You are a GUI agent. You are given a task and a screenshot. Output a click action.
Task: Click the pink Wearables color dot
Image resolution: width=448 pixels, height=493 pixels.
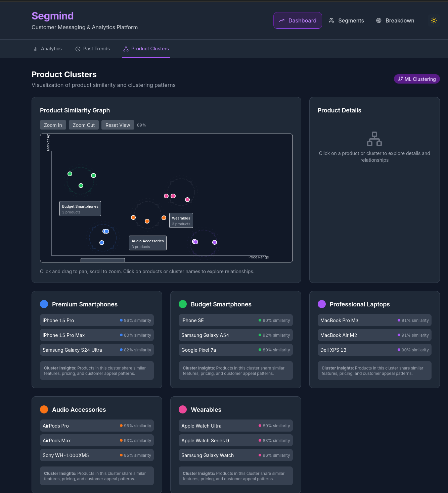point(183,409)
